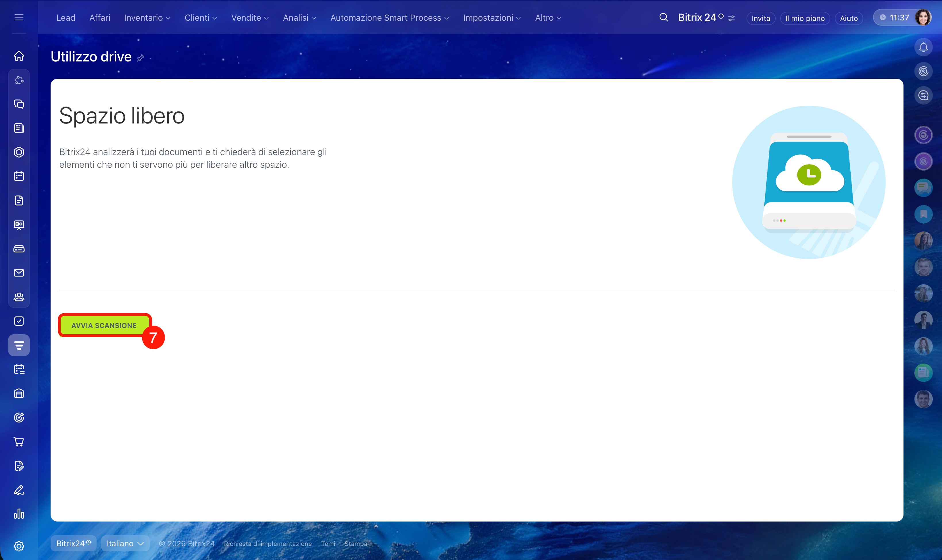
Task: Click the user profile avatar top right
Action: pyautogui.click(x=923, y=17)
